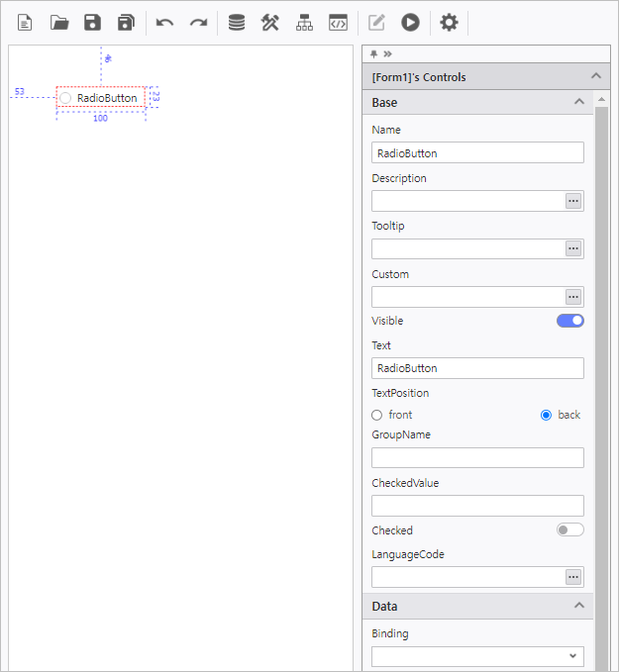619x672 pixels.
Task: Select the back TextPosition radio option
Action: [x=546, y=415]
